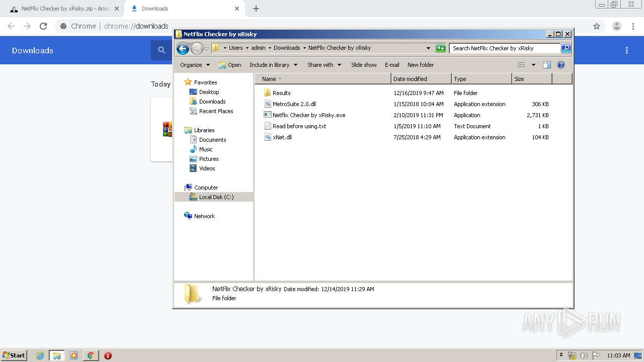Sort by Size column header
The image size is (644, 362).
point(532,79)
